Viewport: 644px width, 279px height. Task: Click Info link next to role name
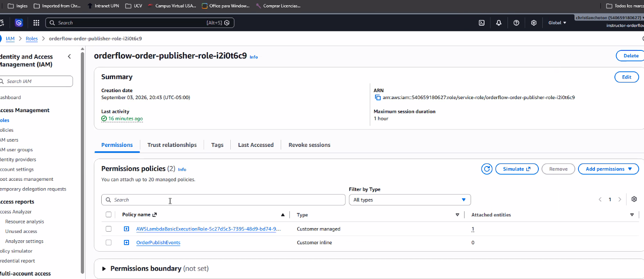click(x=254, y=57)
